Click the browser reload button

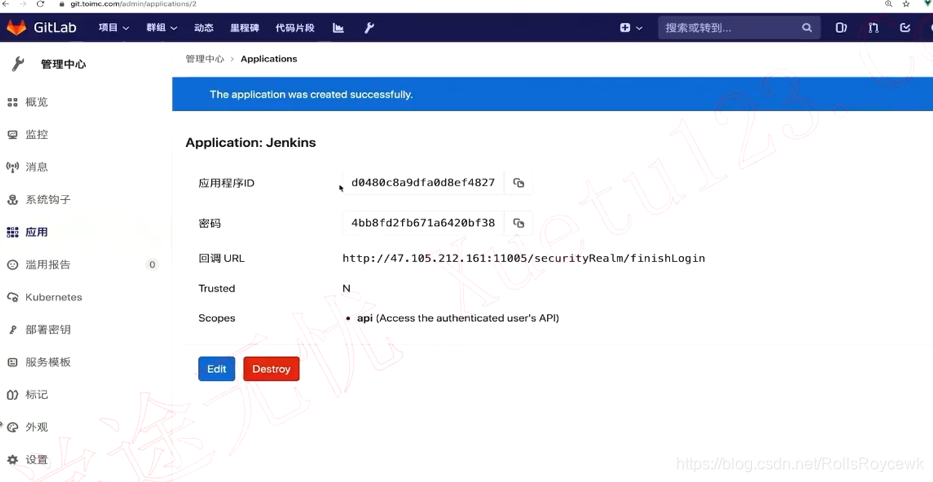click(x=40, y=4)
